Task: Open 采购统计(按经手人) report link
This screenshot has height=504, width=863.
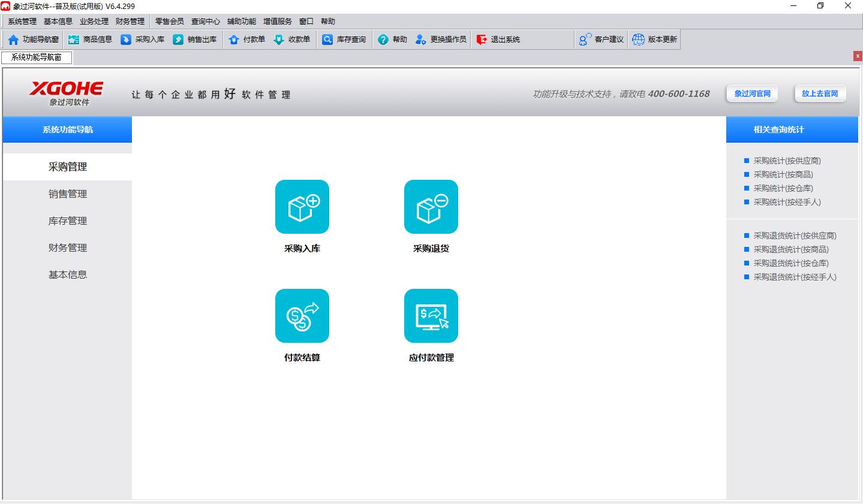Action: tap(787, 202)
